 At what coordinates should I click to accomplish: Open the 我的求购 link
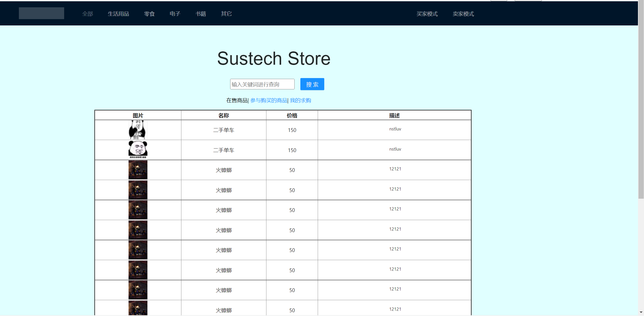(300, 100)
